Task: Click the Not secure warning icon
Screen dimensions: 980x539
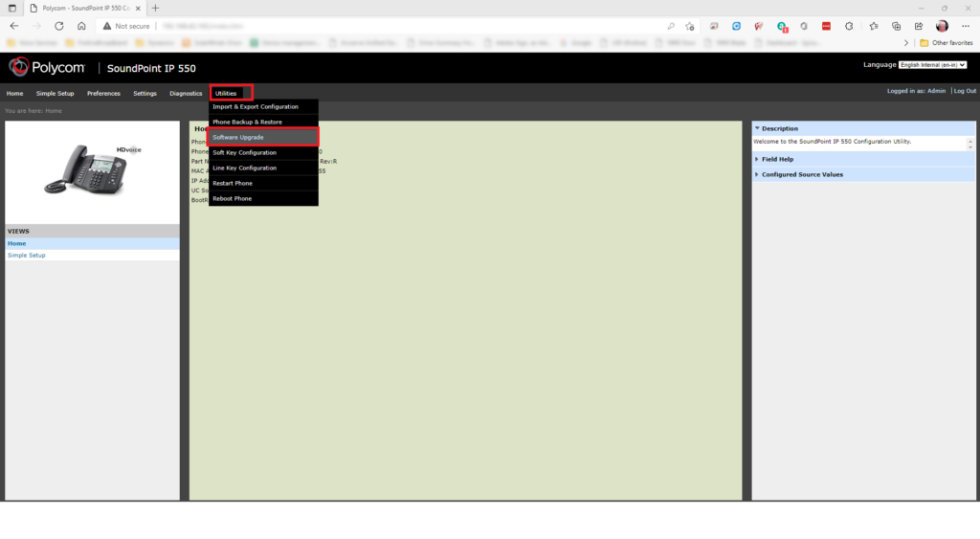Action: click(x=107, y=26)
